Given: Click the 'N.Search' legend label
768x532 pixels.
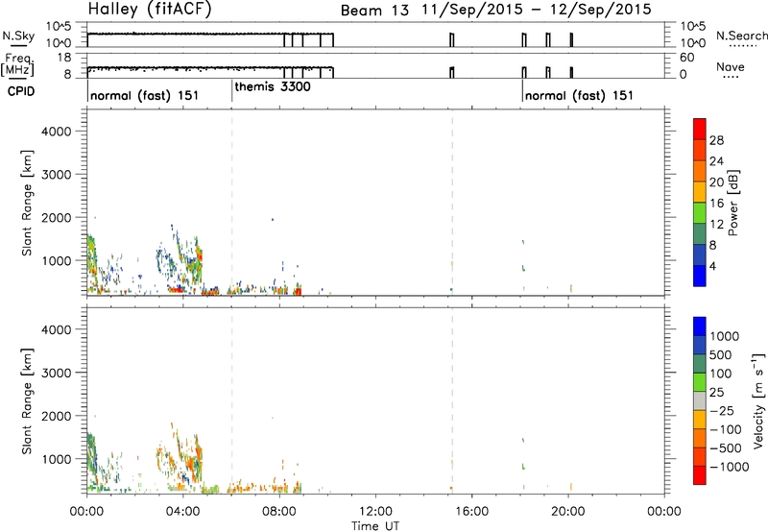Looking at the screenshot, I should (742, 36).
